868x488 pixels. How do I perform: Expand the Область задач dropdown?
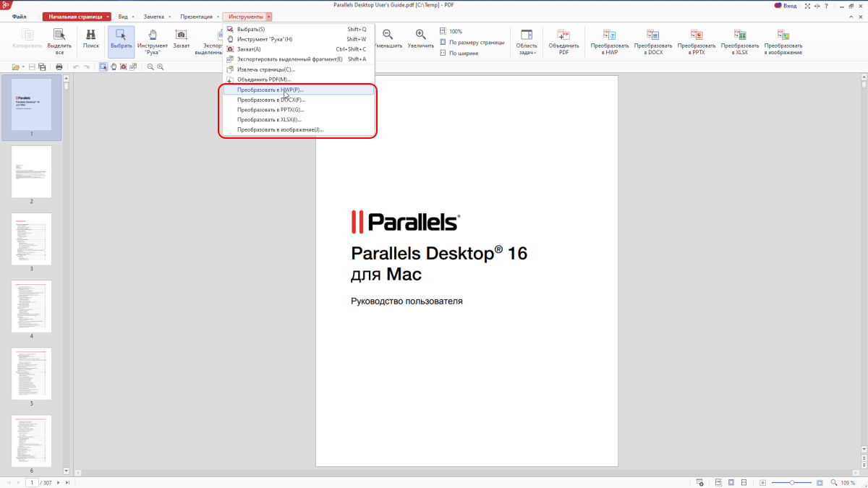tap(527, 41)
